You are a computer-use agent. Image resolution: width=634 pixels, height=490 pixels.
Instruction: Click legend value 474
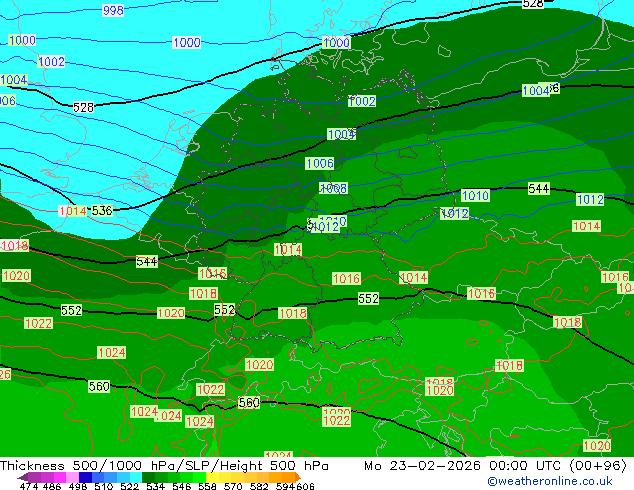[x=29, y=486]
